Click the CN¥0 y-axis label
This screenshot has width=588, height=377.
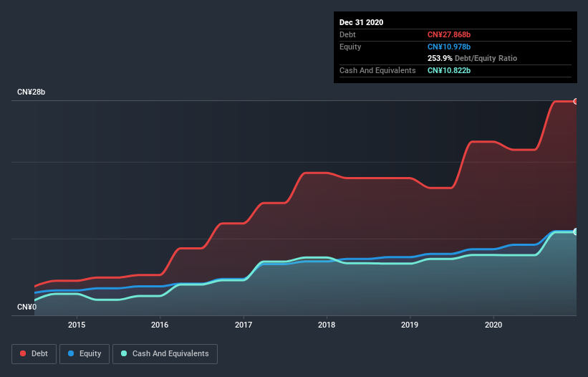pyautogui.click(x=26, y=307)
